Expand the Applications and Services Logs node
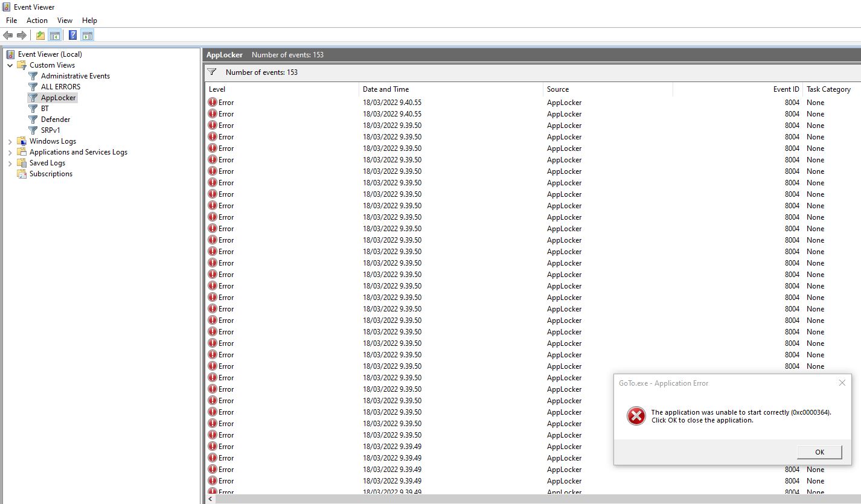 [x=10, y=152]
